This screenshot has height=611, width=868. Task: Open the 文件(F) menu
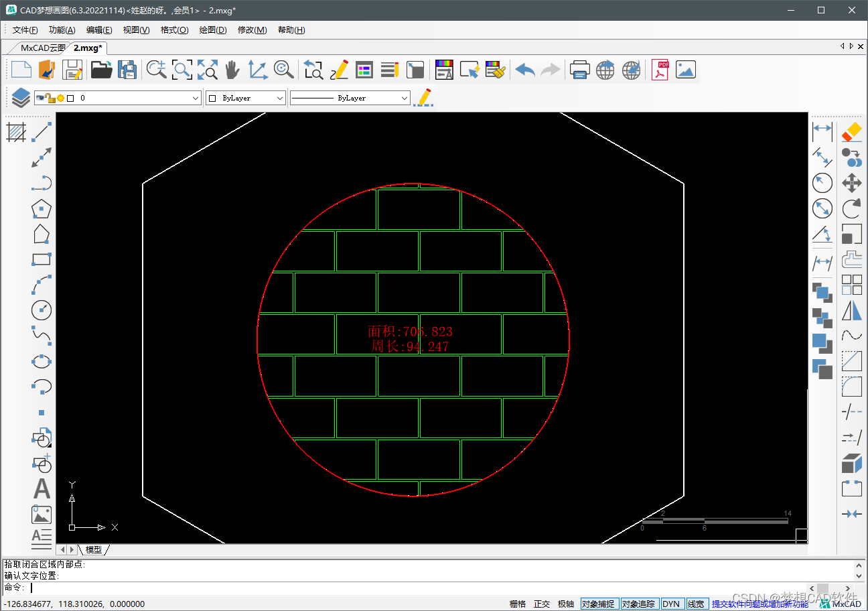[x=25, y=30]
